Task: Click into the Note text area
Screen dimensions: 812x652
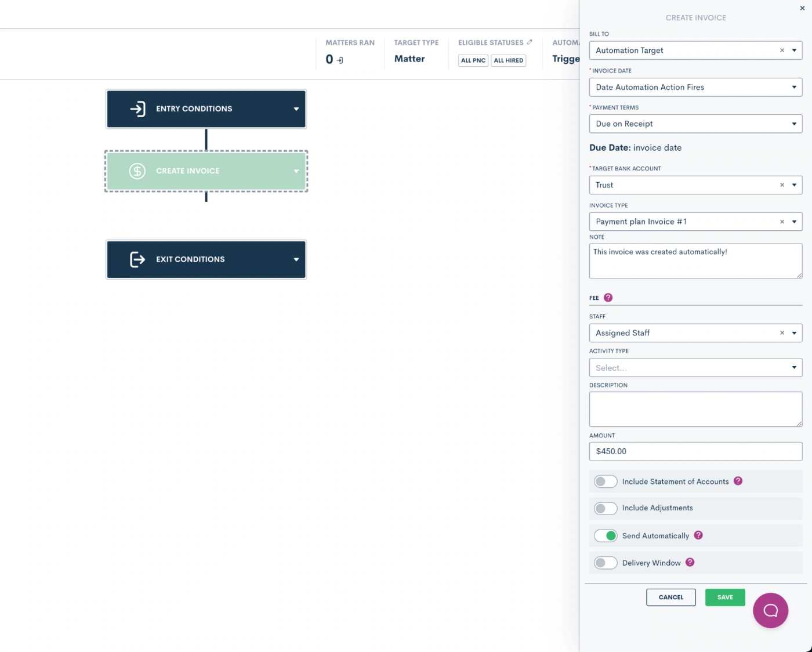Action: (x=695, y=261)
